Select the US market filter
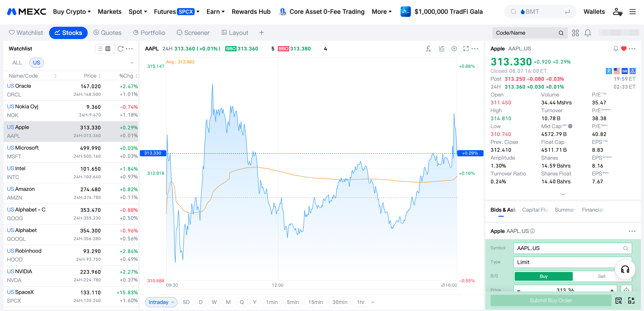 point(37,63)
